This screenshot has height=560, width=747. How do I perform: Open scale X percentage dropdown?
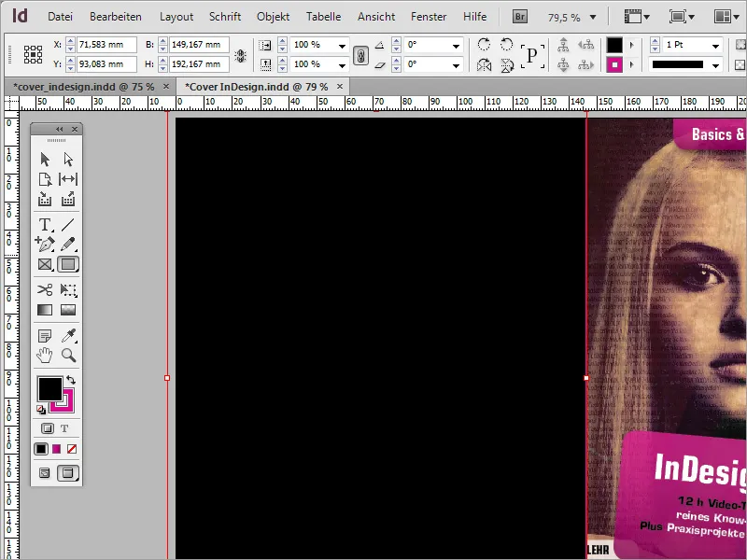coord(342,46)
